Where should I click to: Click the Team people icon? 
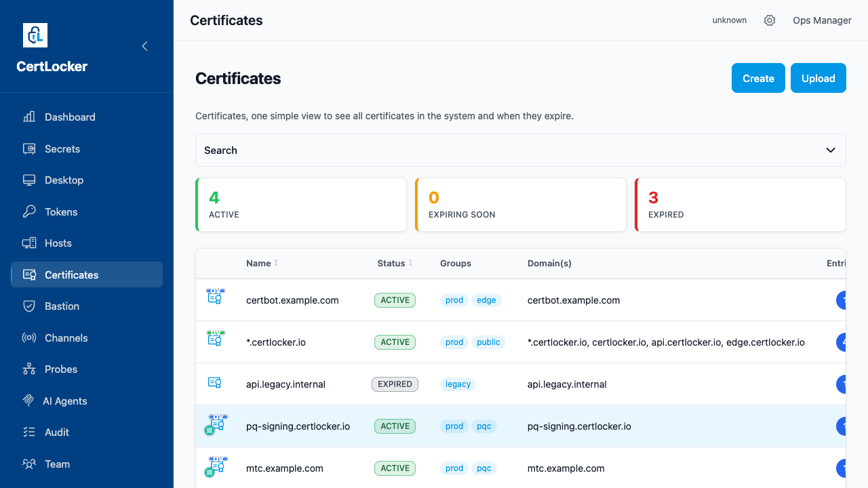(x=29, y=464)
